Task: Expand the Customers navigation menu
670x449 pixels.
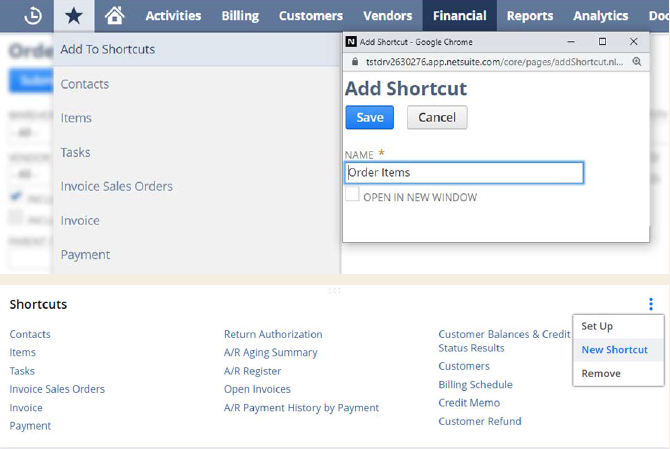Action: pos(310,15)
